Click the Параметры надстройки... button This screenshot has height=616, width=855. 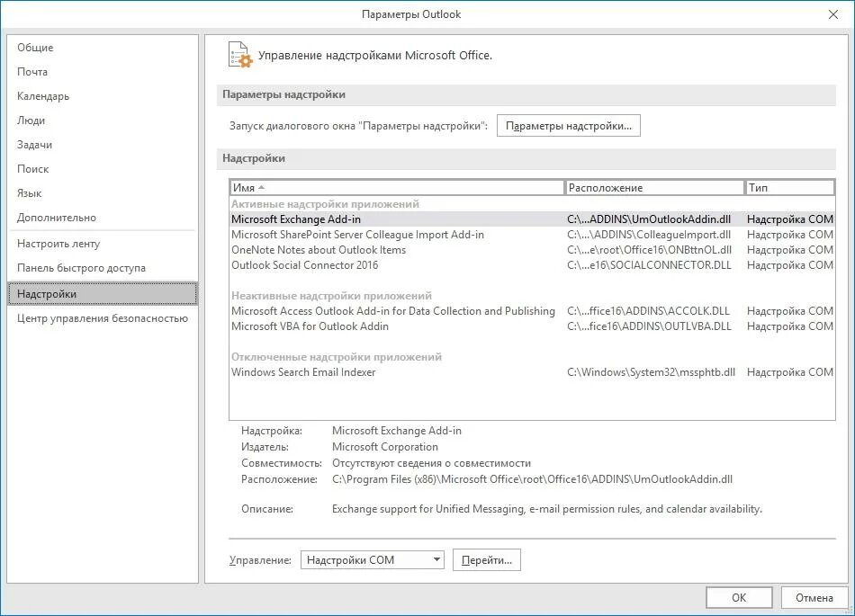point(568,126)
